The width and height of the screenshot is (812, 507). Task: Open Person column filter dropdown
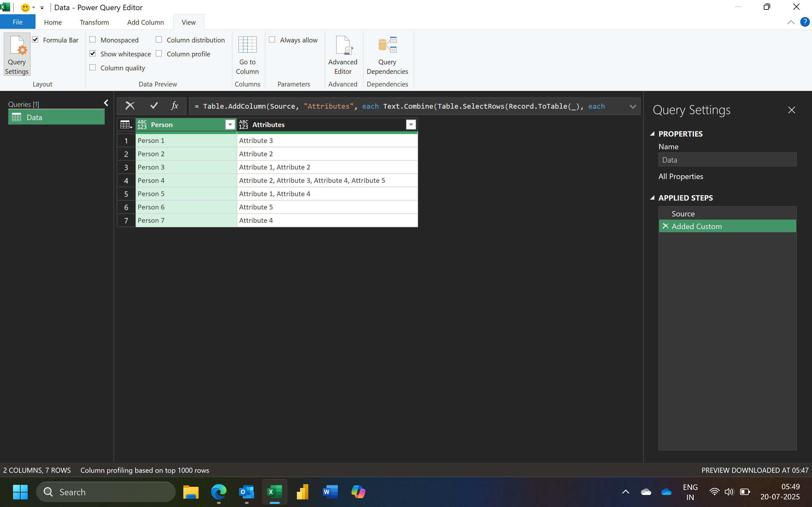(230, 125)
